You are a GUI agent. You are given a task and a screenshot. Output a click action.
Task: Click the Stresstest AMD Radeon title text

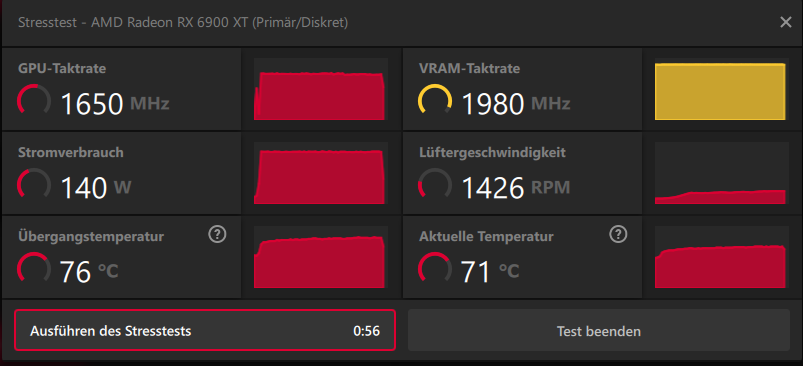tap(183, 23)
